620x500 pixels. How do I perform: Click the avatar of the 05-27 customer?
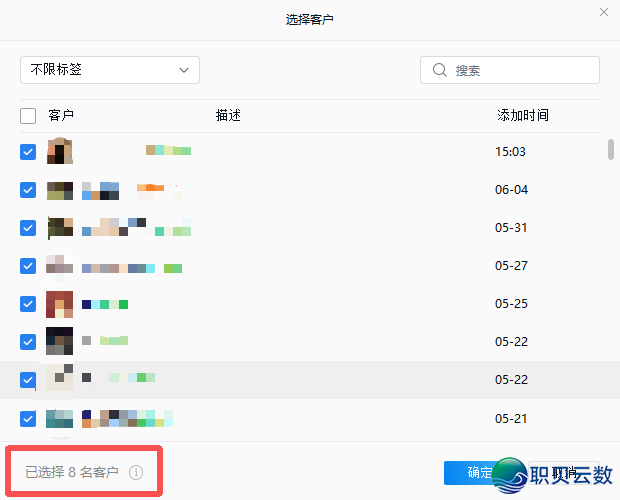coord(60,267)
